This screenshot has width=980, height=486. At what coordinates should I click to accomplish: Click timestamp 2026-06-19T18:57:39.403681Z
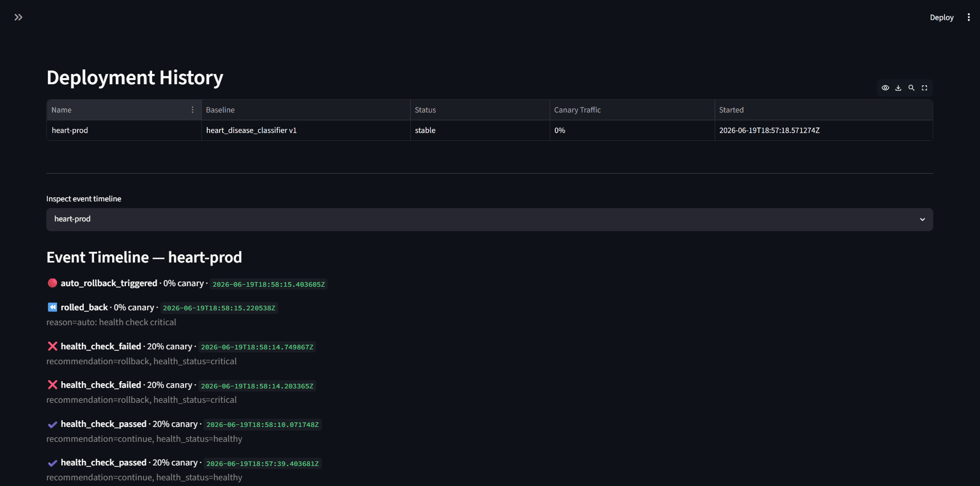262,463
